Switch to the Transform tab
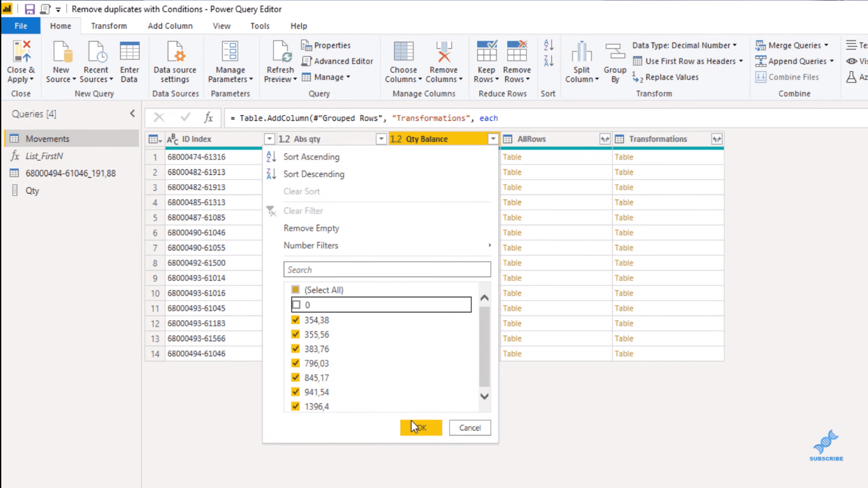Screen dimensions: 868x488 click(x=109, y=26)
